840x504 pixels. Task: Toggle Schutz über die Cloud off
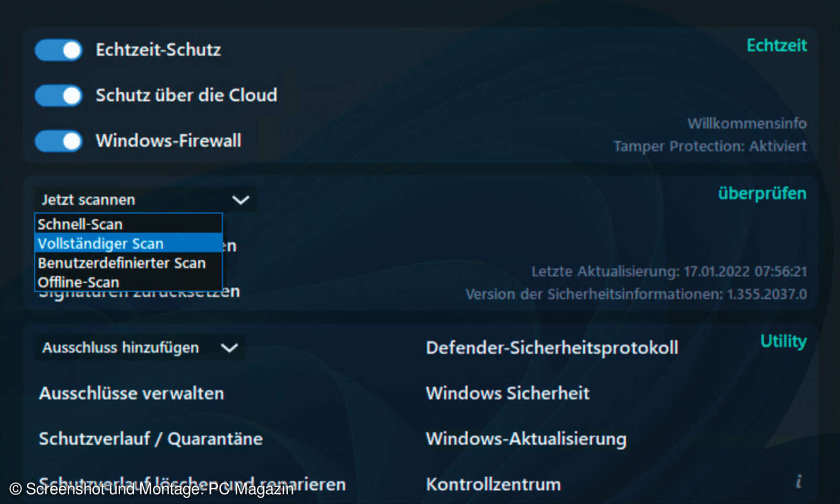58,96
